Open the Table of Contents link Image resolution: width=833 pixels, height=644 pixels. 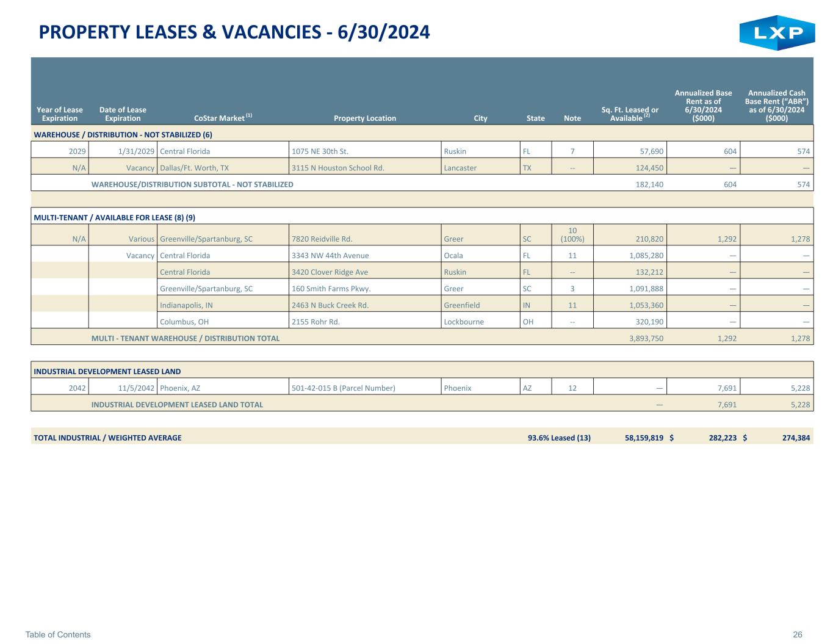[58, 634]
